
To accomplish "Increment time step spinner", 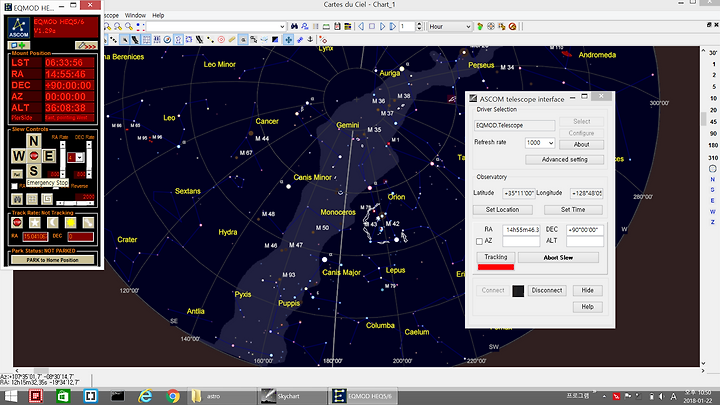I will click(419, 24).
